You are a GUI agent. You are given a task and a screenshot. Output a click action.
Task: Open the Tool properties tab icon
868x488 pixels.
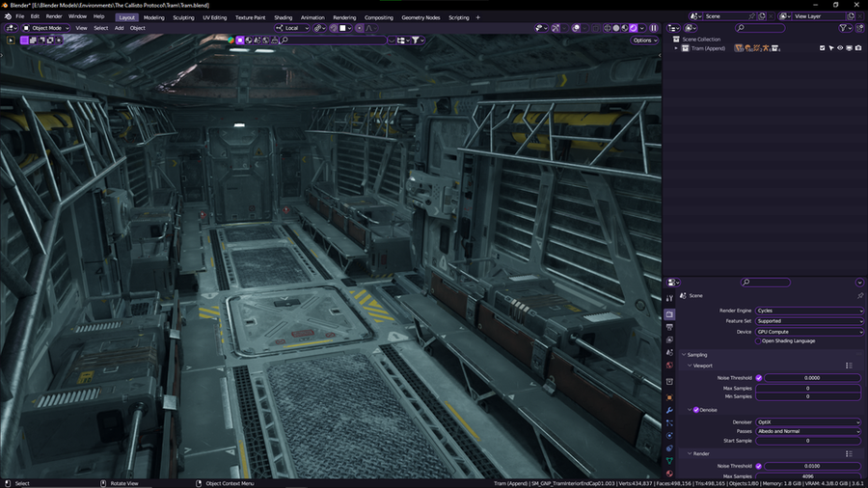coord(669,298)
